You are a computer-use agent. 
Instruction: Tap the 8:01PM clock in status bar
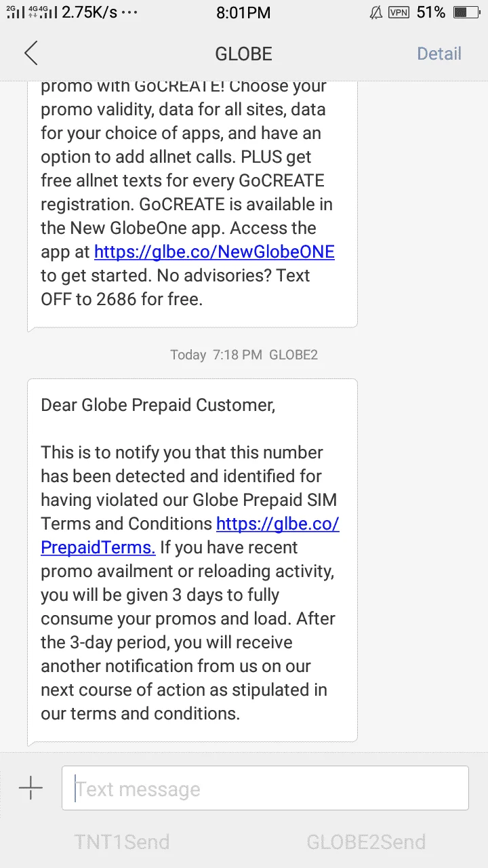click(243, 12)
